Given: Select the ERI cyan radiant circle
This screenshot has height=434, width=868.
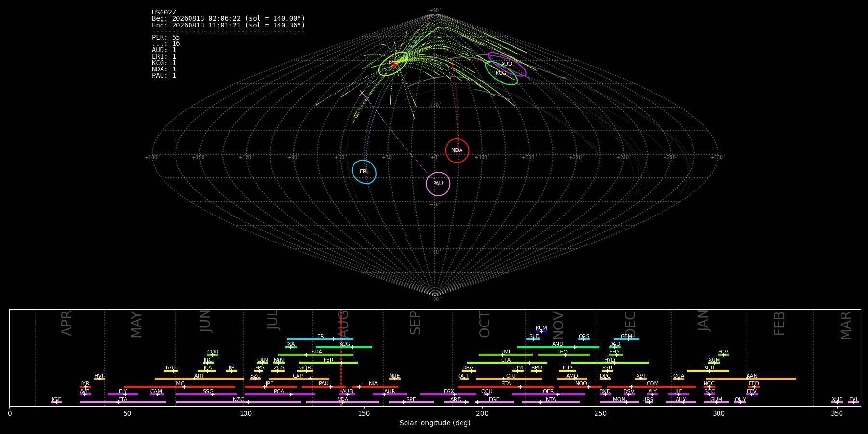Looking at the screenshot, I should 364,172.
